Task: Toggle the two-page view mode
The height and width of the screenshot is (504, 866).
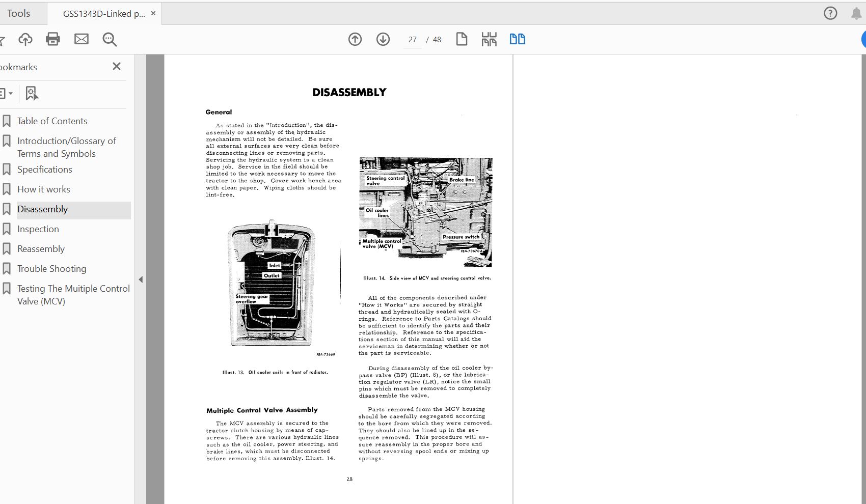Action: point(518,39)
